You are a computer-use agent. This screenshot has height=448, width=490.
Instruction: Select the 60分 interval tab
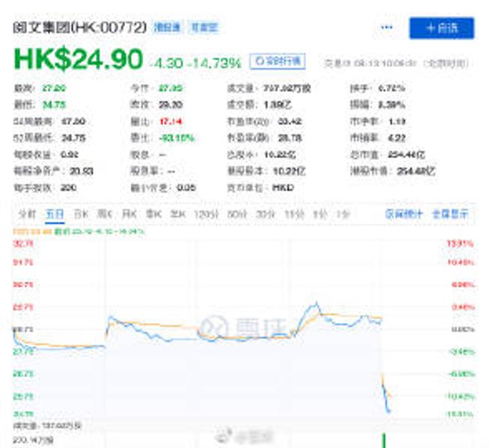236,214
